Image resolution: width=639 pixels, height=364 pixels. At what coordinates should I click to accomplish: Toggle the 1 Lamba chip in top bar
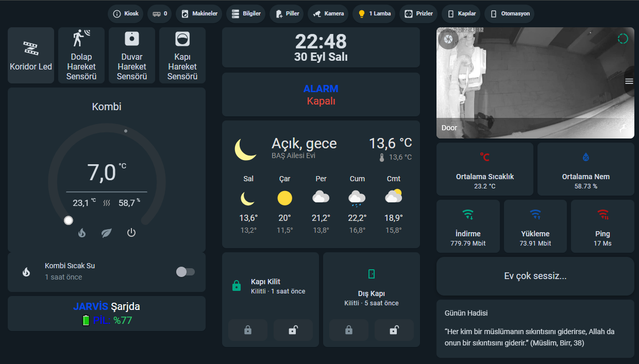[x=374, y=13]
